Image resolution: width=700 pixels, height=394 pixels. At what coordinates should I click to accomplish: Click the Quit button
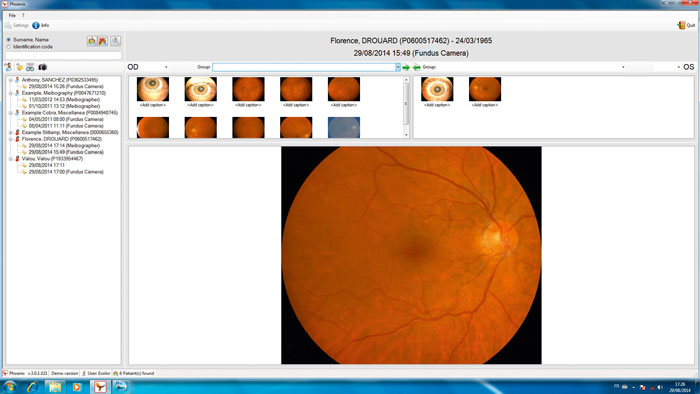coord(687,25)
